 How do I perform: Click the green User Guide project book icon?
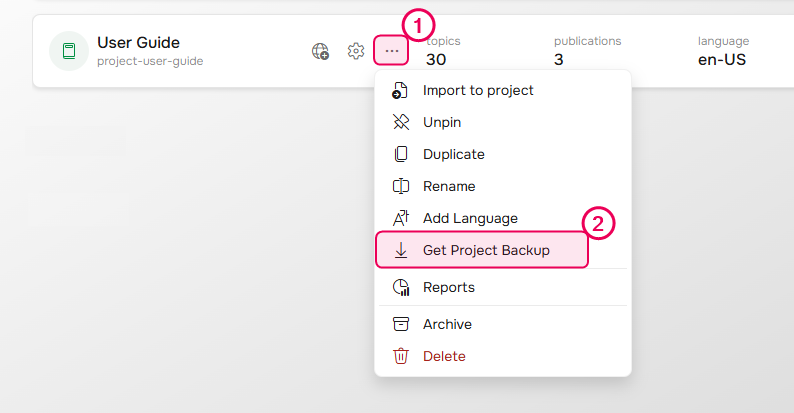pos(69,51)
